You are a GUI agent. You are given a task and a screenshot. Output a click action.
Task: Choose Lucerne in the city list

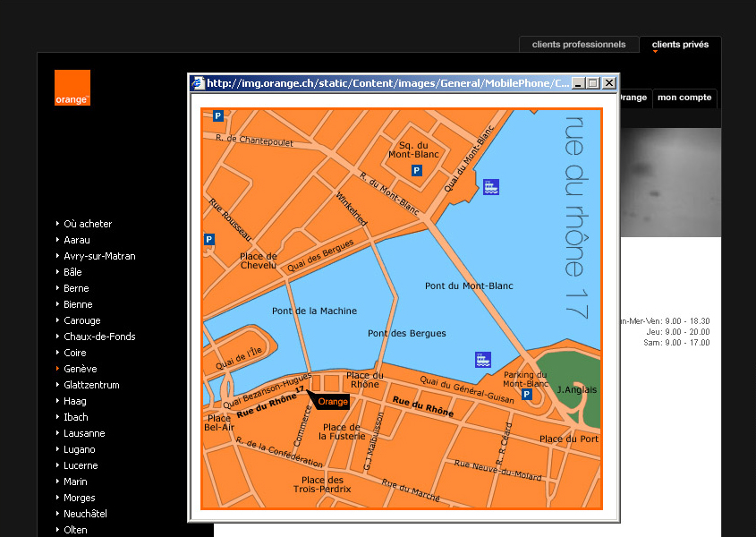tap(81, 465)
